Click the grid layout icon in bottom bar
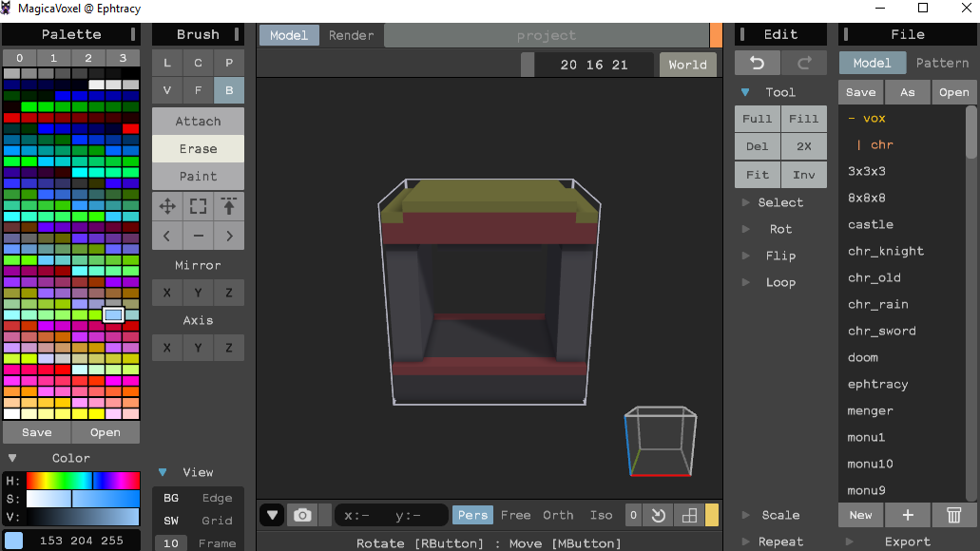980x551 pixels. point(689,516)
